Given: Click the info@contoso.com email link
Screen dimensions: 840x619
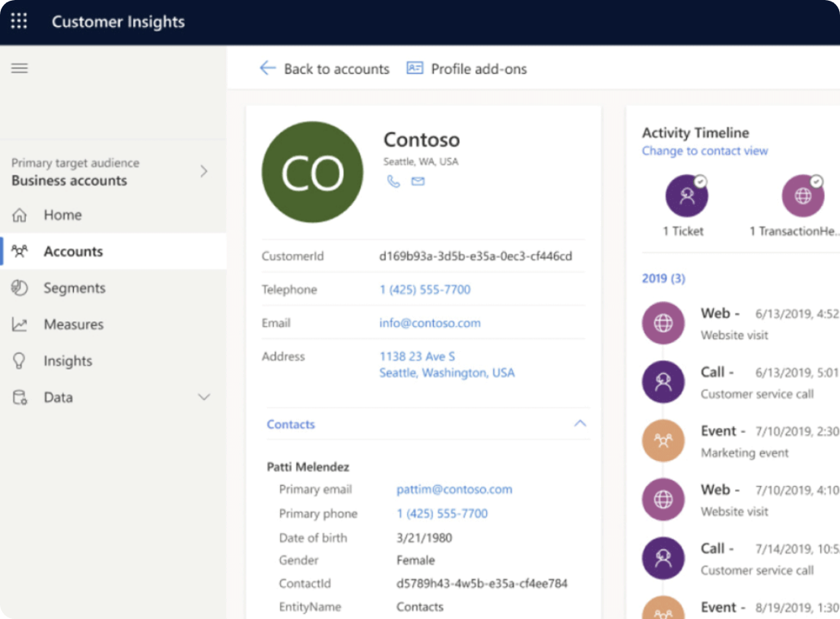Looking at the screenshot, I should pos(430,323).
